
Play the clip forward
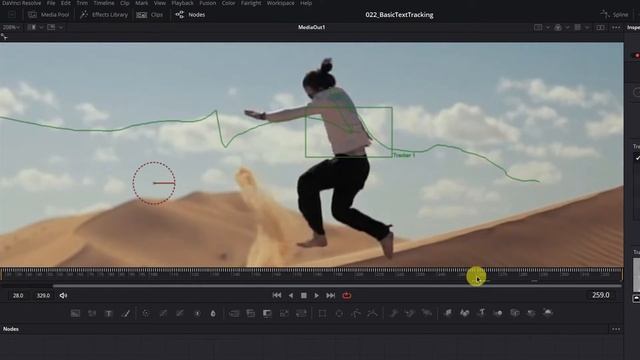point(317,296)
